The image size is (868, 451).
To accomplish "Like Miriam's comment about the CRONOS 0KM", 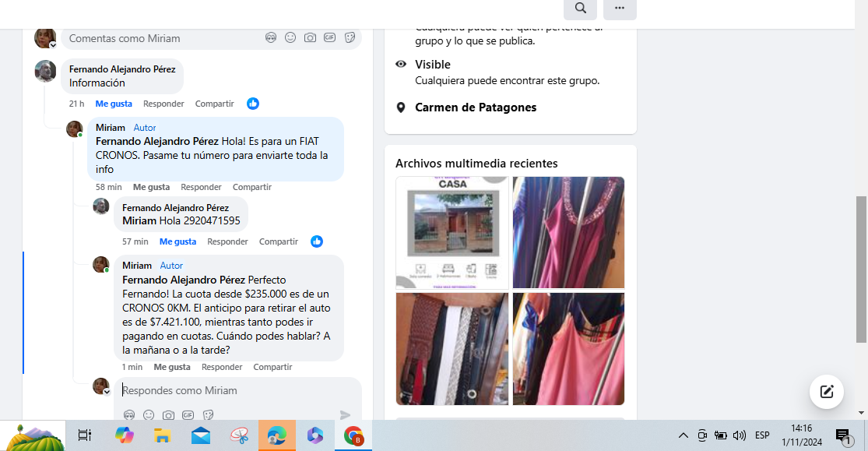I will (172, 367).
